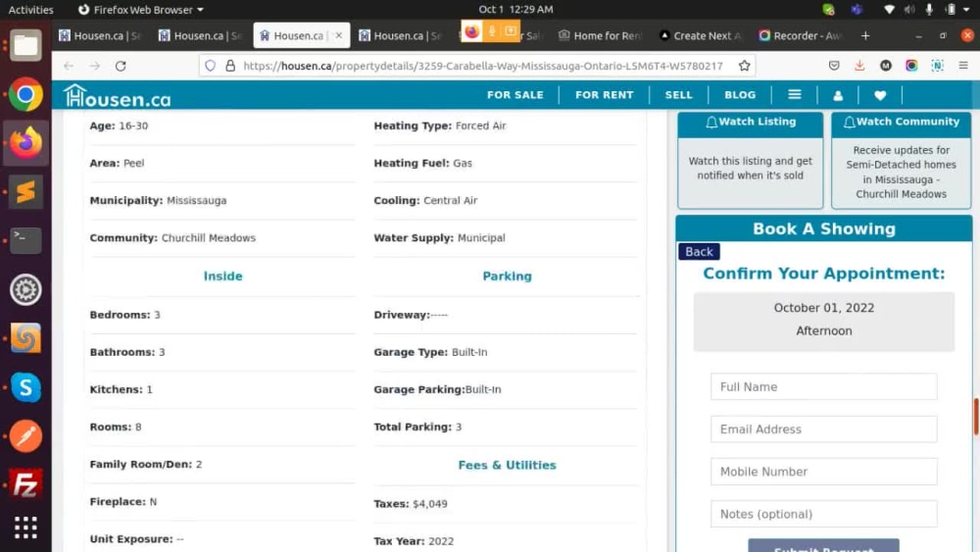Select Churchill Meadows community value
The width and height of the screenshot is (980, 552).
[x=209, y=238]
